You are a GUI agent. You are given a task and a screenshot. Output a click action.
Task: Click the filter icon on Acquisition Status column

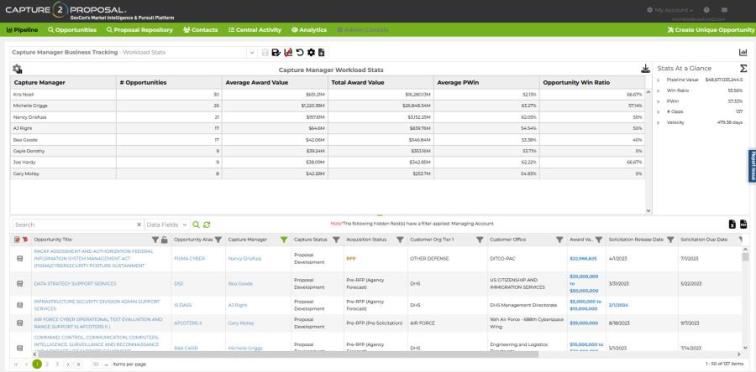[400, 239]
